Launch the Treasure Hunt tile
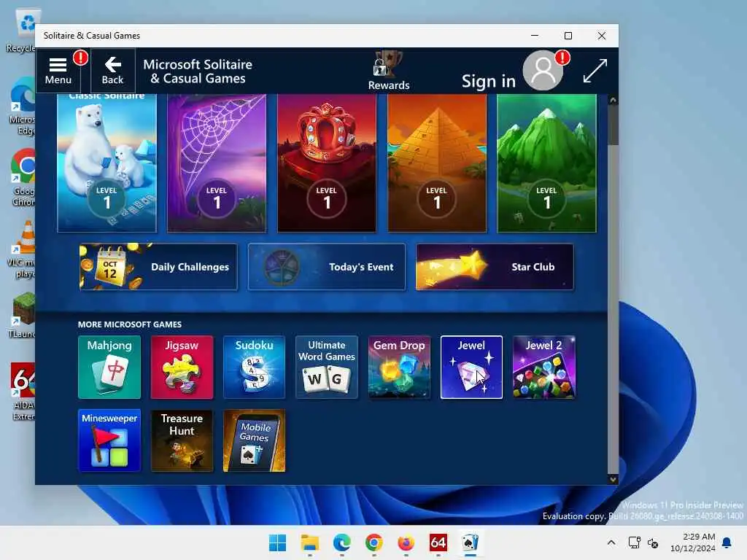The height and width of the screenshot is (560, 747). [182, 440]
